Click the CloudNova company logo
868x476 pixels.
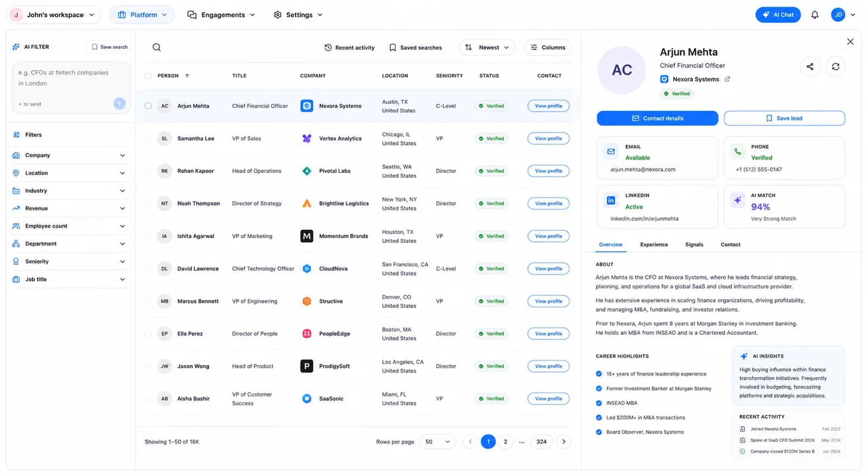click(307, 269)
